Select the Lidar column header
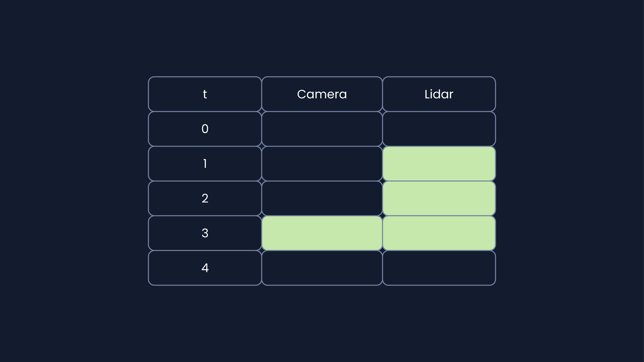Screen dimensions: 644x362 click(x=439, y=94)
